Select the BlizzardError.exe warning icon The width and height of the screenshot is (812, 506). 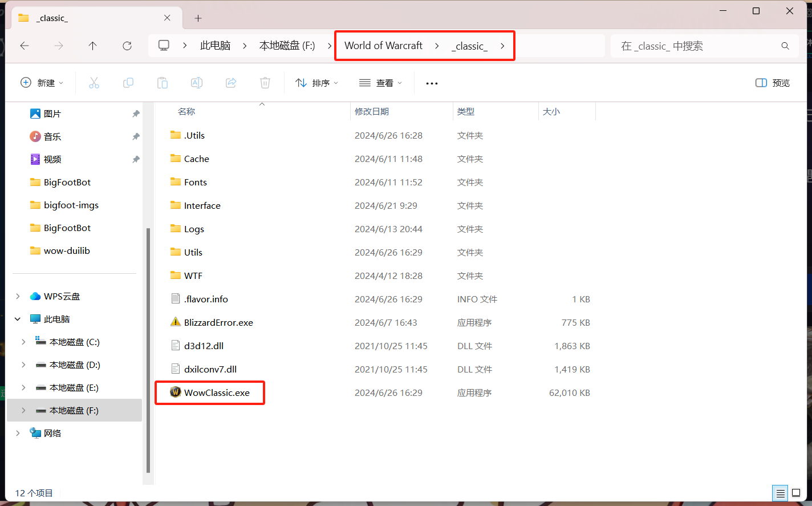[x=176, y=322]
